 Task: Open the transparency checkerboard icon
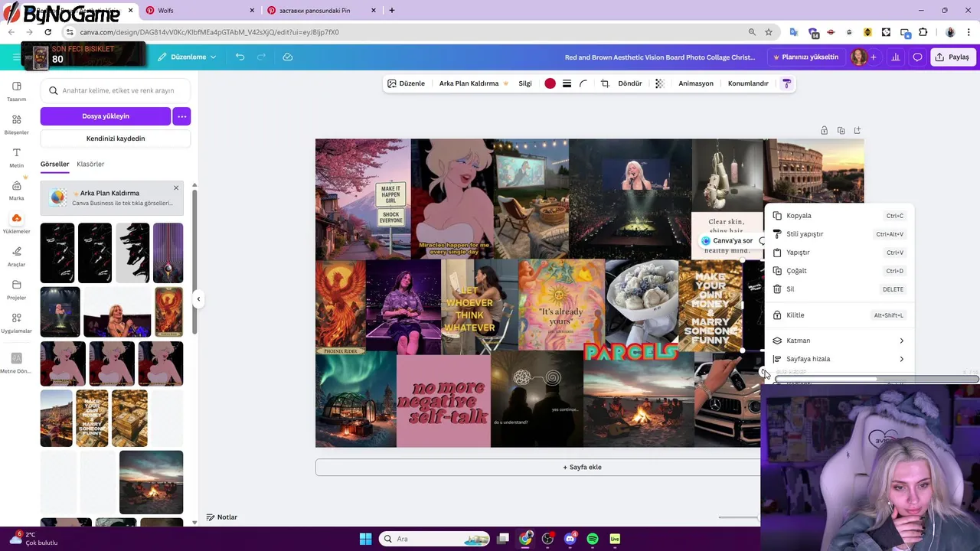coord(659,83)
